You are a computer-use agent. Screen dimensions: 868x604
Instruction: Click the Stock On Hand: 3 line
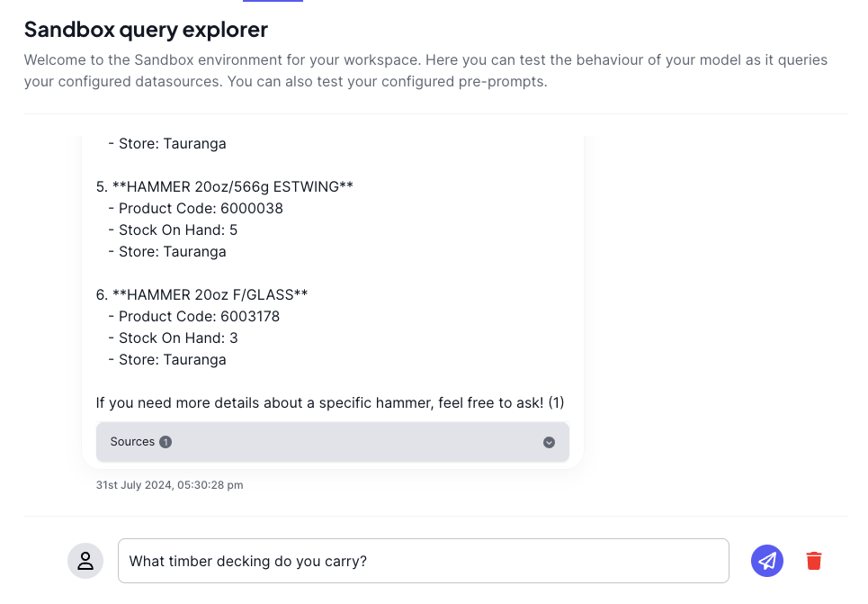[177, 338]
